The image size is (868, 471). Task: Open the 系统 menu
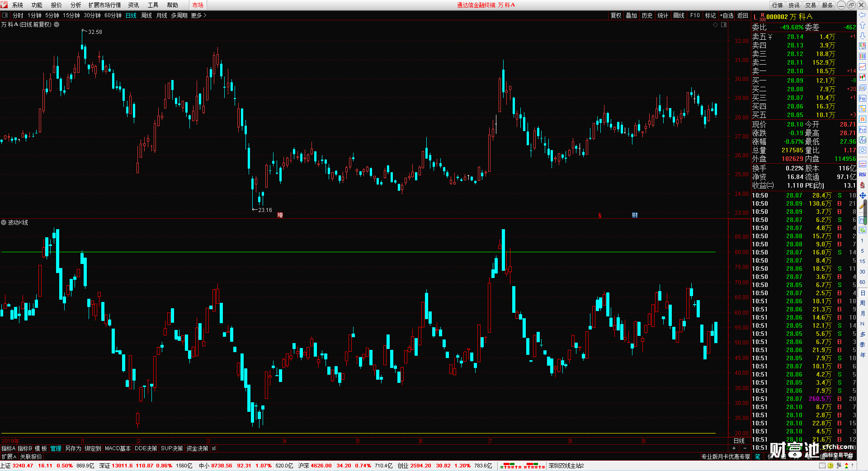18,5
